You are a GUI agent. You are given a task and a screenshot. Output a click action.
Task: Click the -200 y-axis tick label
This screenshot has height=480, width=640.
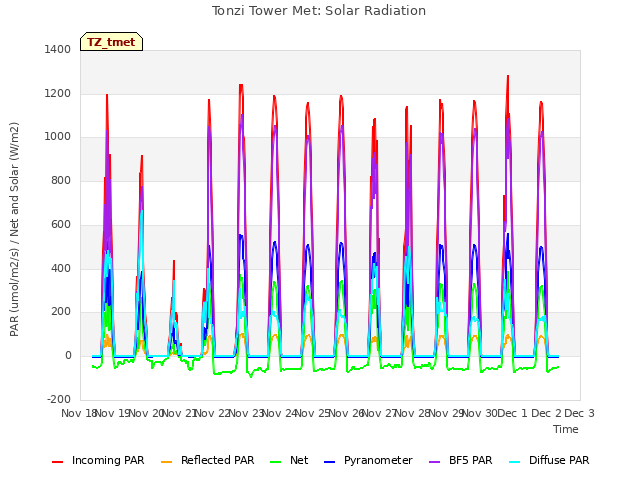(59, 399)
